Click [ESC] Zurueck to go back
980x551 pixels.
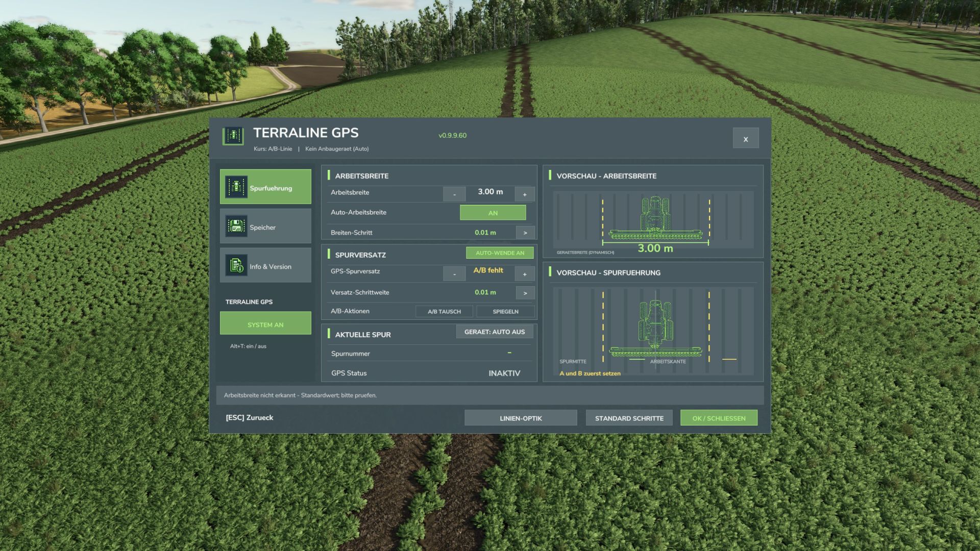tap(249, 417)
